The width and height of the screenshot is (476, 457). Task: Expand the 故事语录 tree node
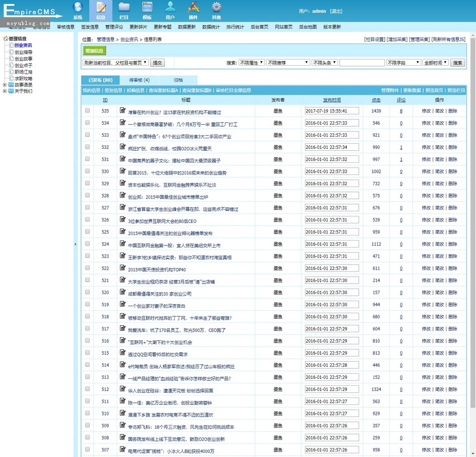[x=5, y=85]
